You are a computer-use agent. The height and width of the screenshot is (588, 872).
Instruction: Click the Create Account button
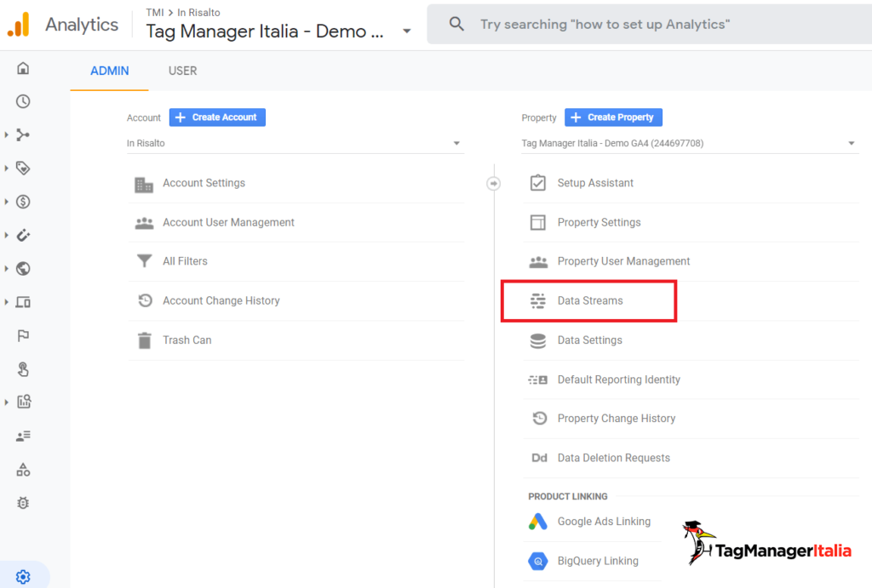(217, 117)
